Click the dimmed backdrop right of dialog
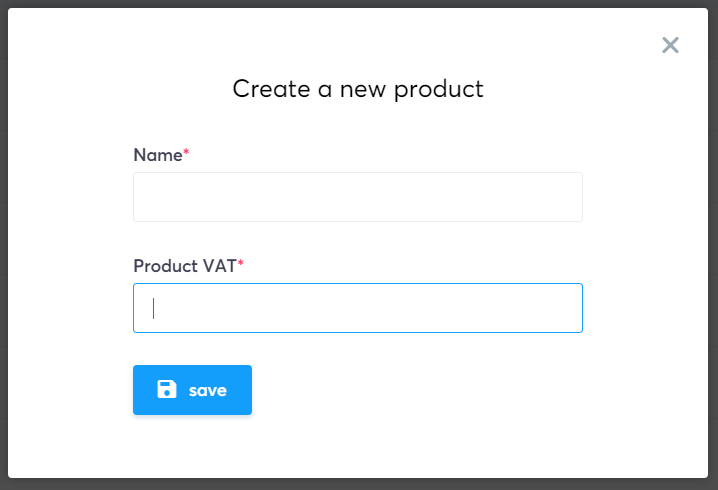 coord(713,245)
